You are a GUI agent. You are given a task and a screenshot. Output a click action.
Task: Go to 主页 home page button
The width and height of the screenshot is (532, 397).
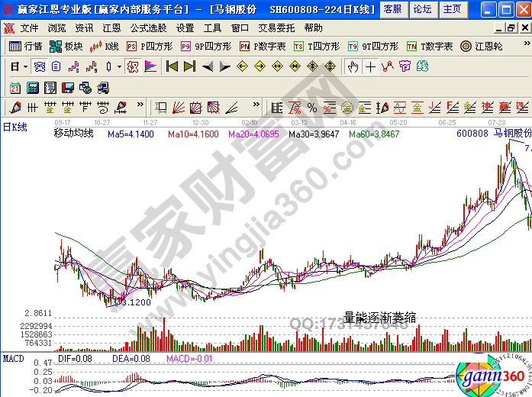click(452, 9)
